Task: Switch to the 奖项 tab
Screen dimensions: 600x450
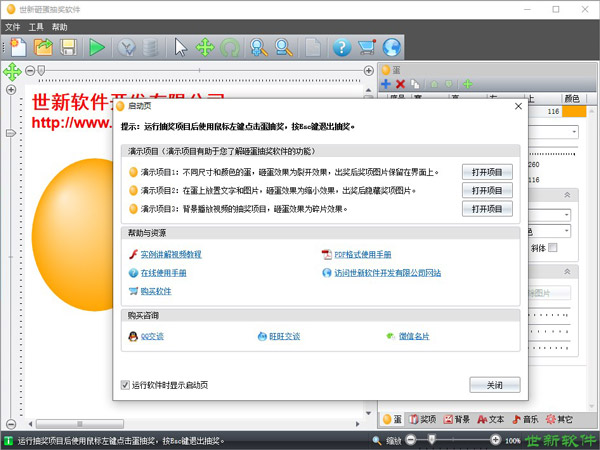Action: tap(422, 419)
